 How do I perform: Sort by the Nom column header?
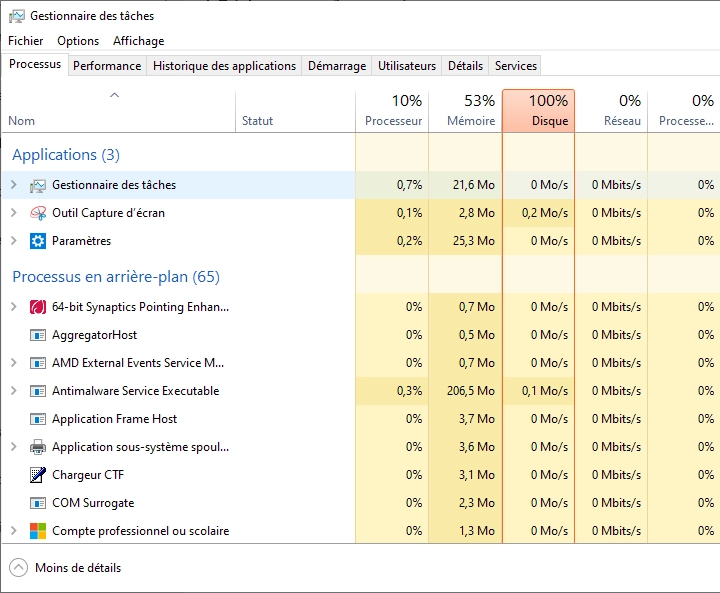pyautogui.click(x=118, y=112)
